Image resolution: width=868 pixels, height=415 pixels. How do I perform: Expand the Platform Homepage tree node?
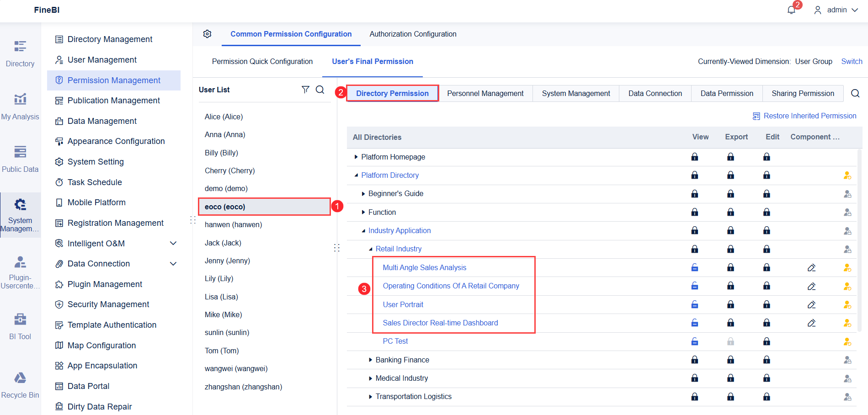pos(356,157)
